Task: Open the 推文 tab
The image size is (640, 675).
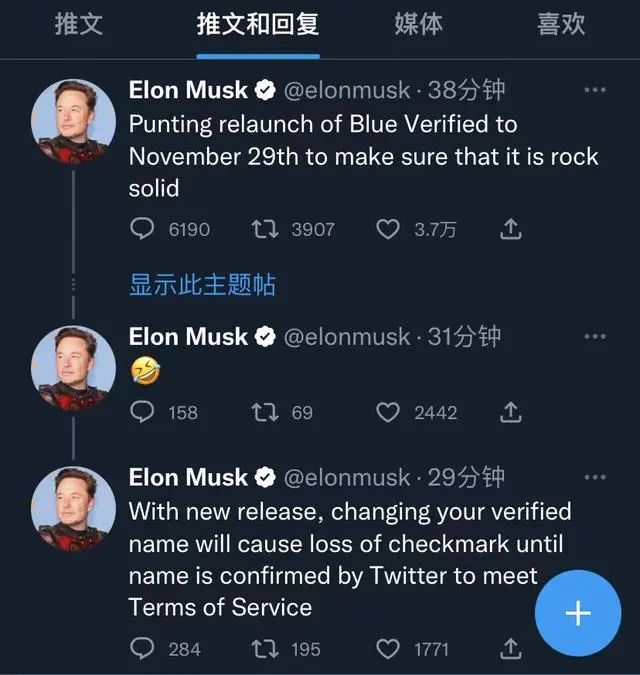Action: [x=78, y=25]
